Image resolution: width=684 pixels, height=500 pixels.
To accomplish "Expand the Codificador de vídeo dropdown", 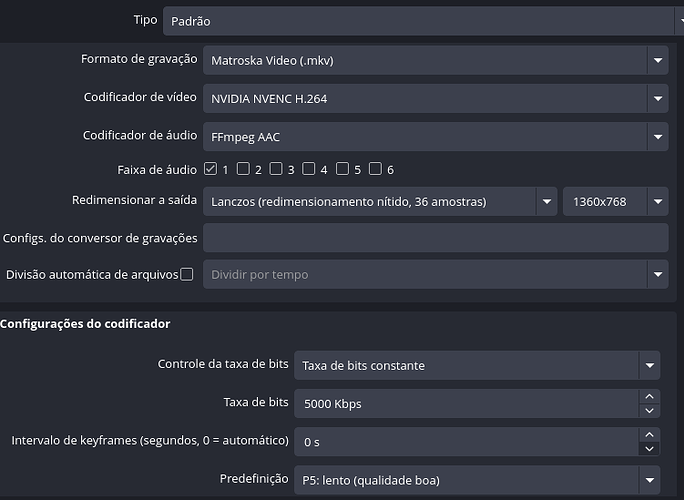I will click(435, 99).
